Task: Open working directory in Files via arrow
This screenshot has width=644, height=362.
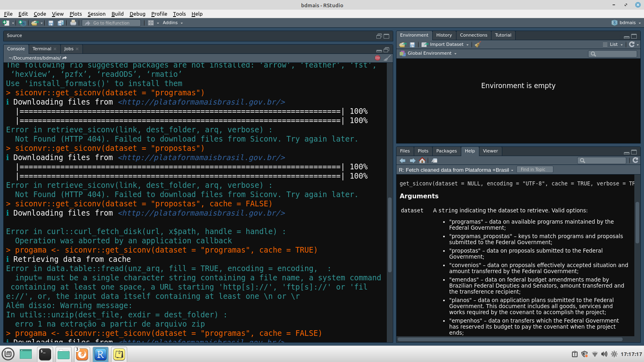Action: [64, 58]
